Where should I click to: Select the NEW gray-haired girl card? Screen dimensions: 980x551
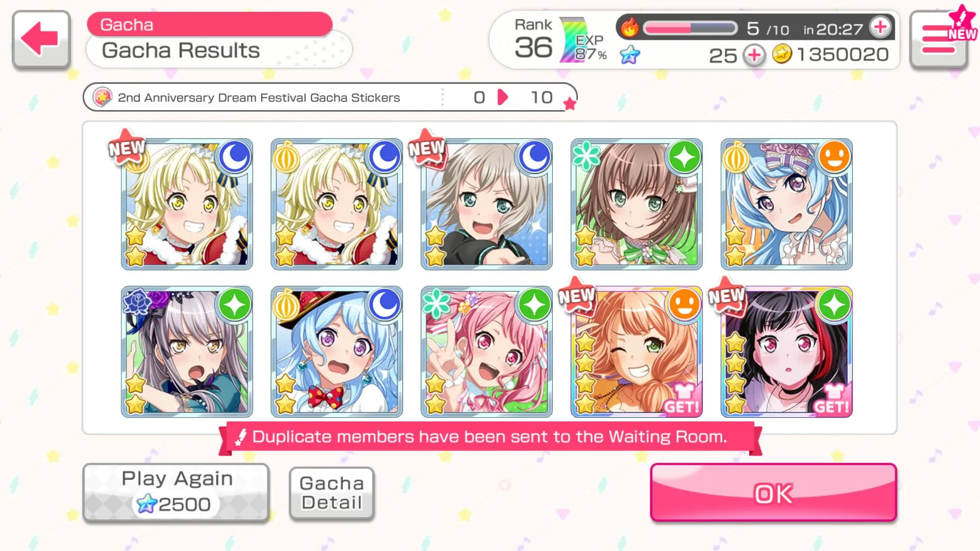point(486,204)
